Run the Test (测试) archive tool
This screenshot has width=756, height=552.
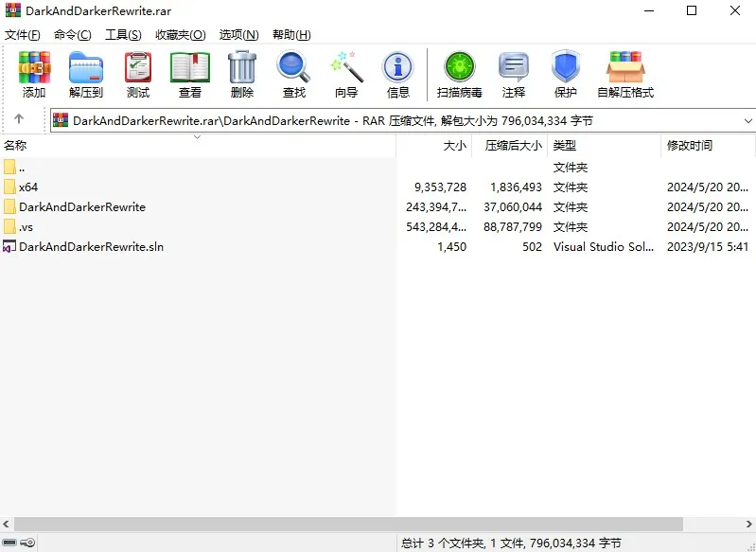138,67
